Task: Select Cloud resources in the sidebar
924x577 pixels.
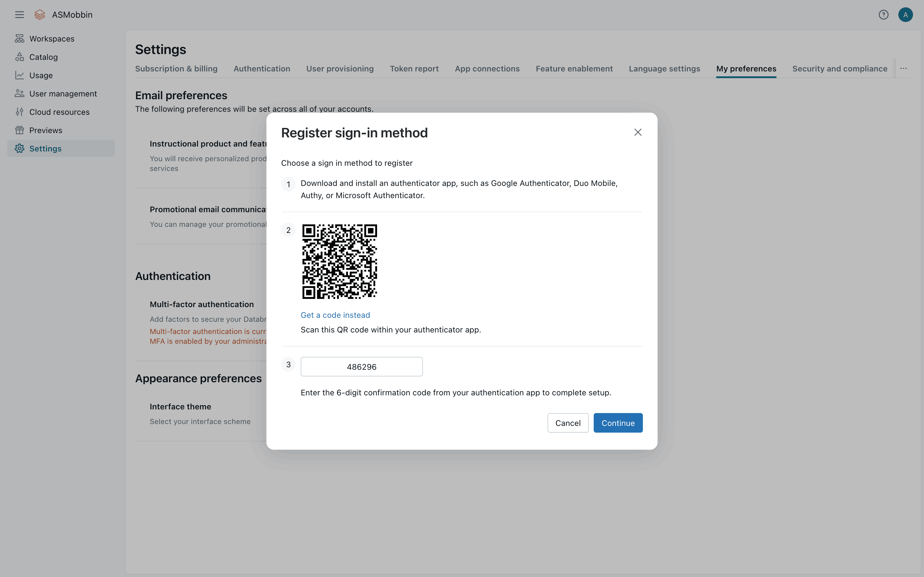Action: (59, 112)
